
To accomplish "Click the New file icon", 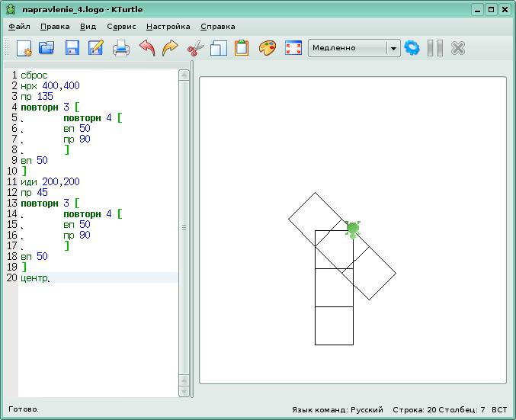I will click(x=24, y=48).
